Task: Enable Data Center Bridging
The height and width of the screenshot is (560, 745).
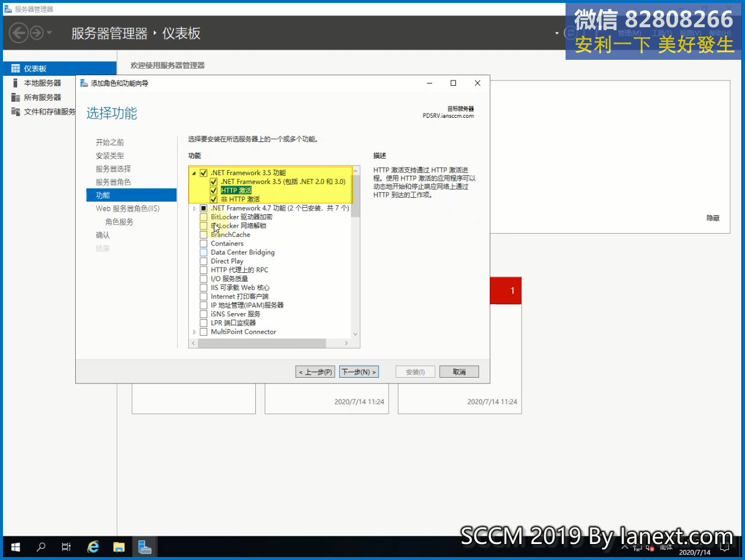Action: 204,253
